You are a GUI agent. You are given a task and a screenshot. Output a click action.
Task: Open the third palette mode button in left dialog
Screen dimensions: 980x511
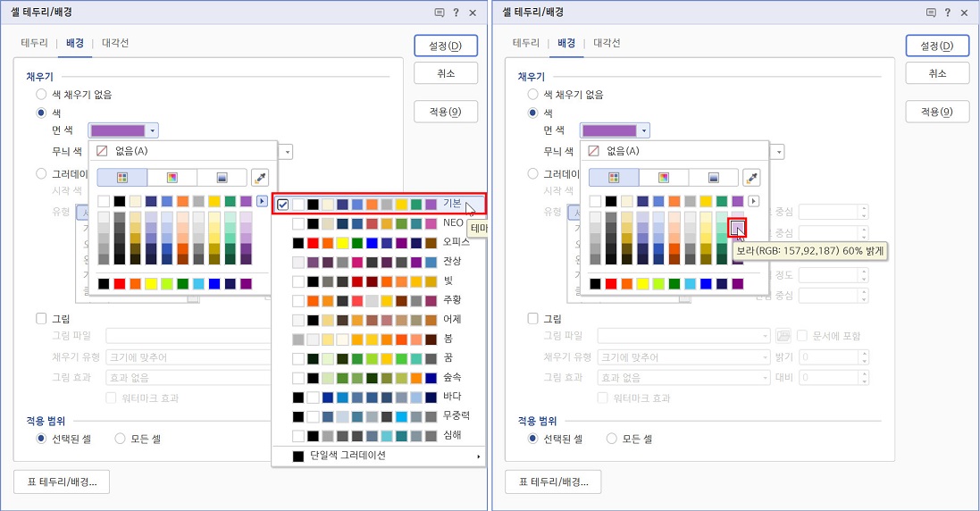click(x=222, y=178)
